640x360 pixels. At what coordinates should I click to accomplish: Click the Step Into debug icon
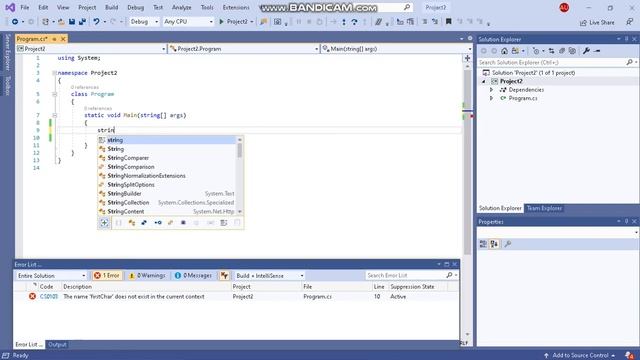(344, 22)
